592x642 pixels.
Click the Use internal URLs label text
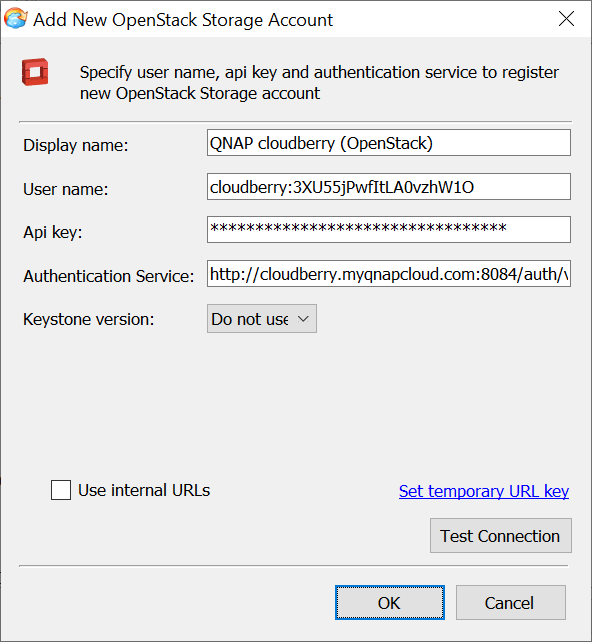[x=144, y=490]
